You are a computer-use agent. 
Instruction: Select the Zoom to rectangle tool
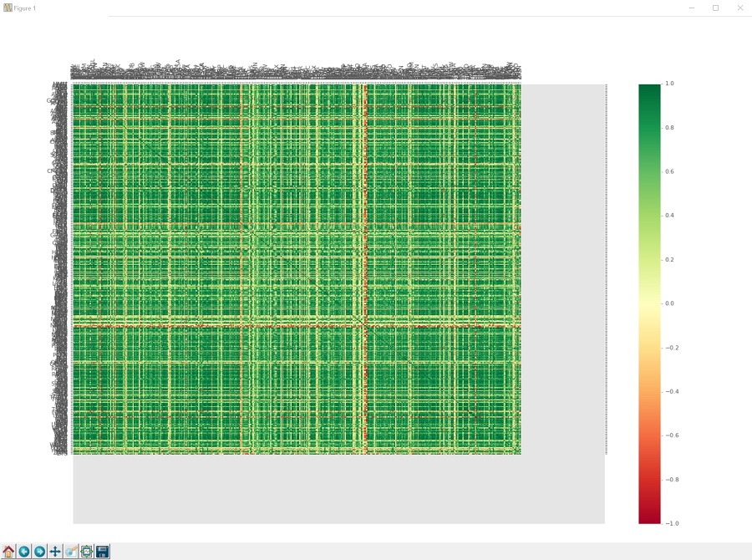pos(71,551)
